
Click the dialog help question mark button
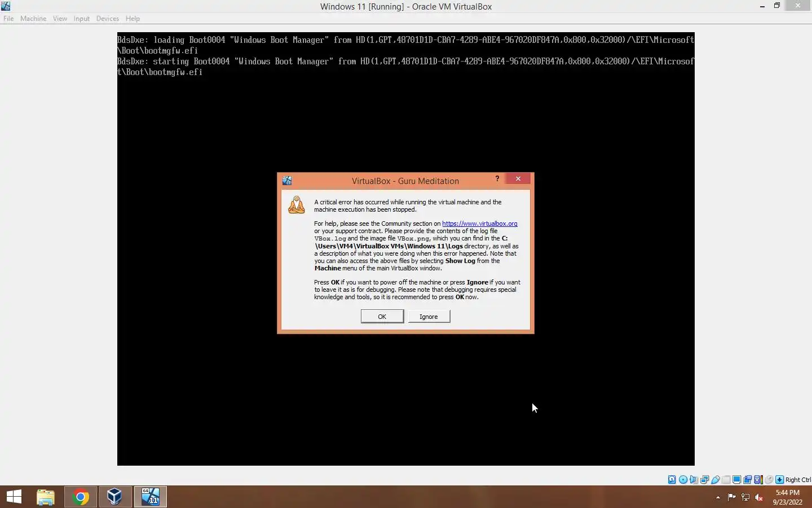[497, 179]
